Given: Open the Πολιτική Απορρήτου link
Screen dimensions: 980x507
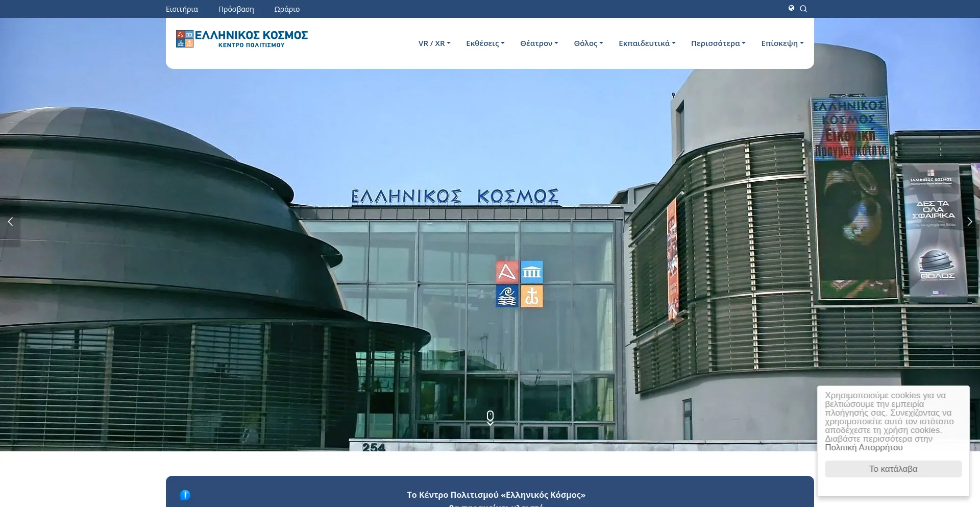Looking at the screenshot, I should click(864, 447).
